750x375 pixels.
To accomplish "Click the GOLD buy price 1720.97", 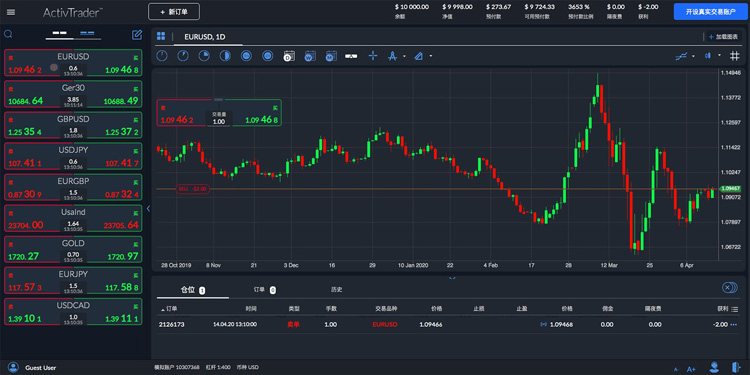I will tap(123, 257).
